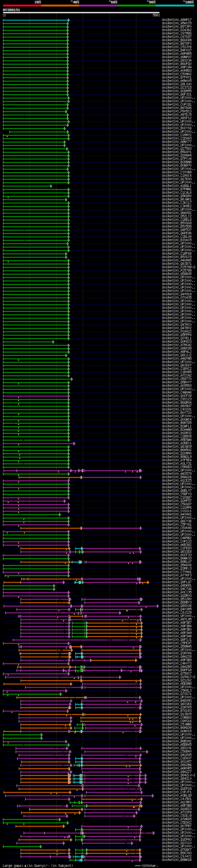The width and height of the screenshot is (197, 868).
Task: Select hit UniRef100_Q5I2R0
Action: coord(176,599)
